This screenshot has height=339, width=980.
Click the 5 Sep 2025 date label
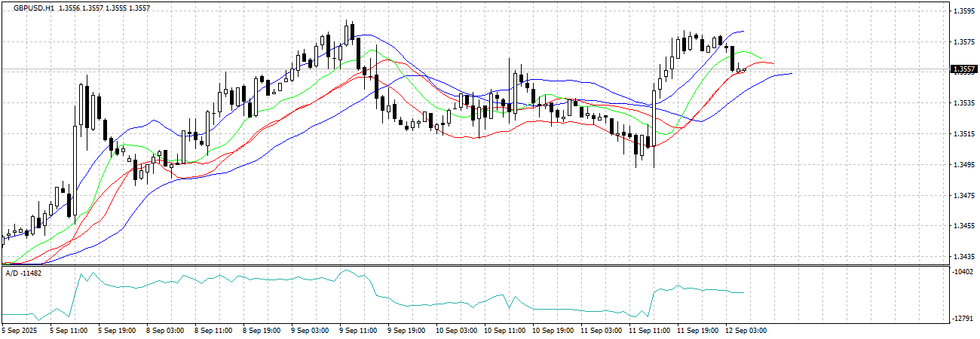21,331
